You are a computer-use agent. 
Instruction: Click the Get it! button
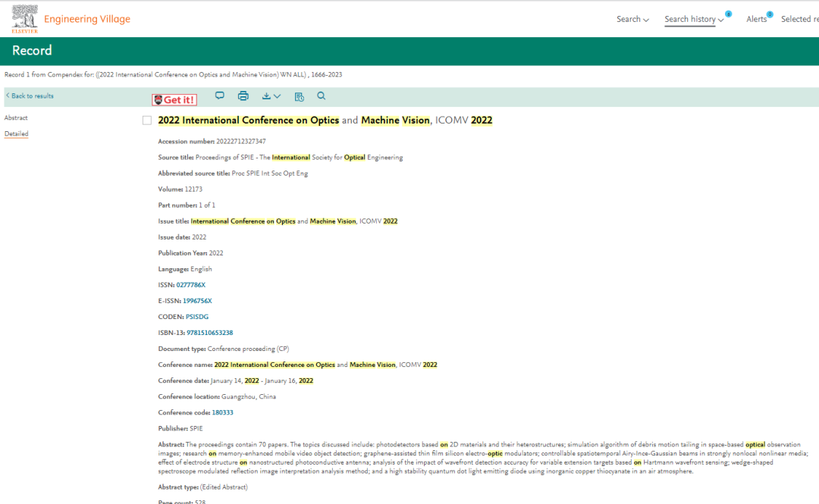[174, 99]
